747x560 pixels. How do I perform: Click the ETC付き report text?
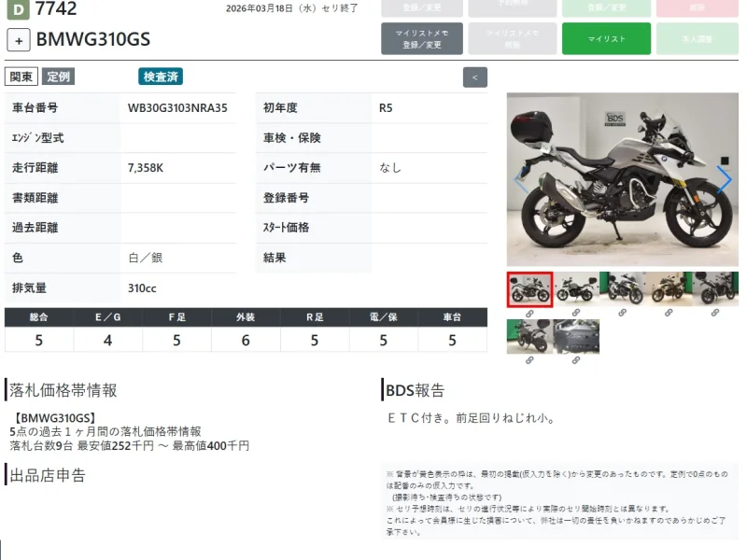pos(472,418)
